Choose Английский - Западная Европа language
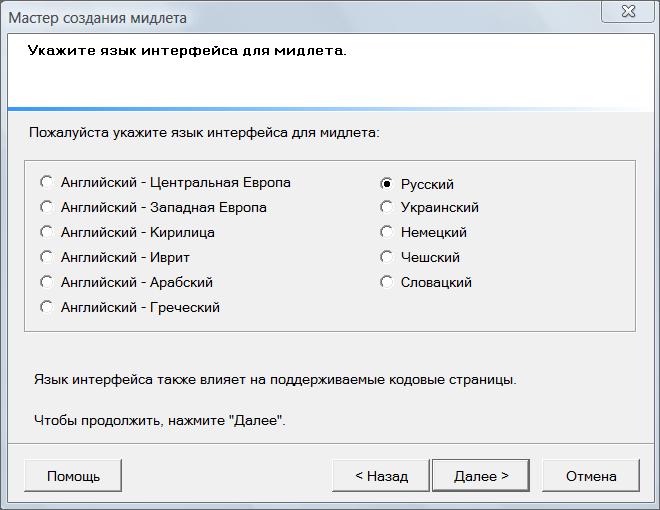Screen dimensions: 660x510 coord(46,208)
